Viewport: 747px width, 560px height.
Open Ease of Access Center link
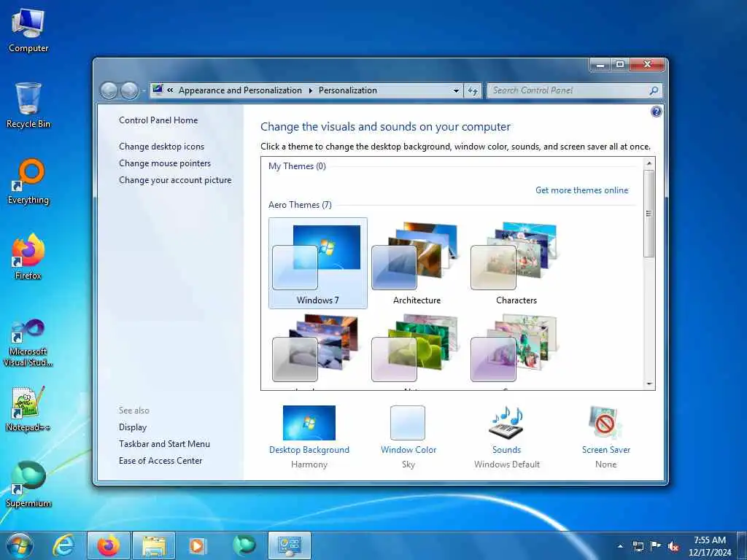[160, 461]
